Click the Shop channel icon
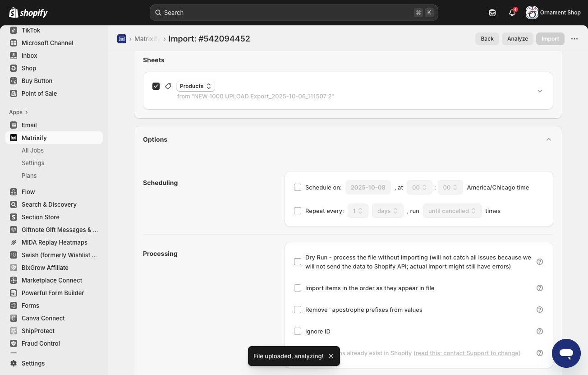588x375 pixels. pyautogui.click(x=14, y=68)
